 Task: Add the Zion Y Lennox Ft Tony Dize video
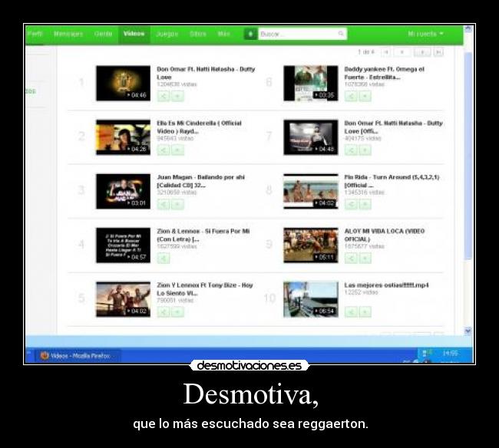[177, 312]
